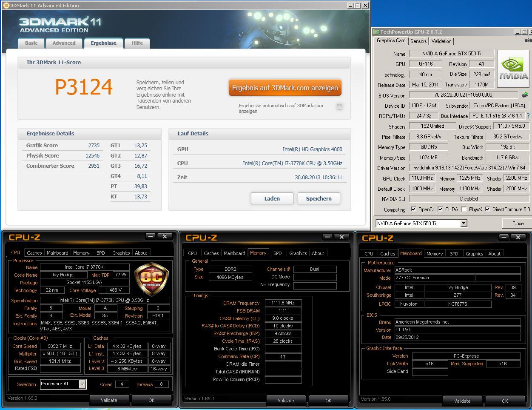The height and width of the screenshot is (410, 532).
Task: Open Mainboard tab in left CPU-Z window
Action: pyautogui.click(x=57, y=253)
